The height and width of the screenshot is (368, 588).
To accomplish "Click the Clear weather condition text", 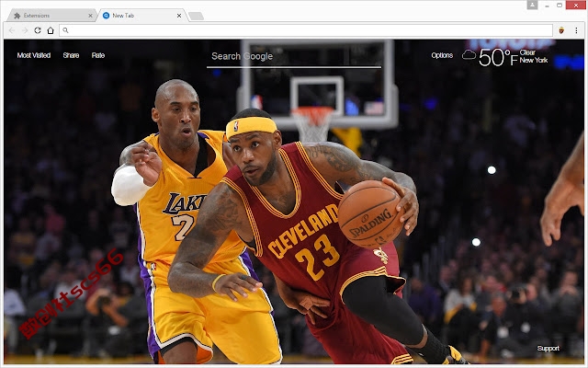I will coord(527,52).
